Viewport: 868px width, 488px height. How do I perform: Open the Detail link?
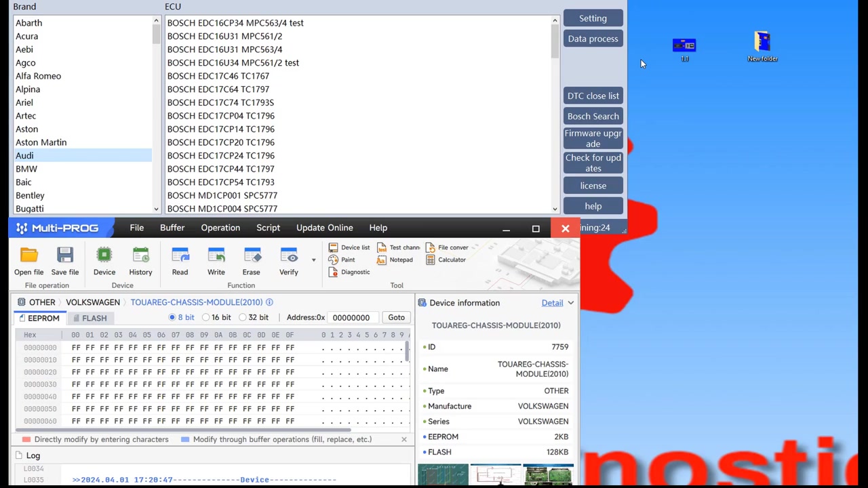[552, 303]
